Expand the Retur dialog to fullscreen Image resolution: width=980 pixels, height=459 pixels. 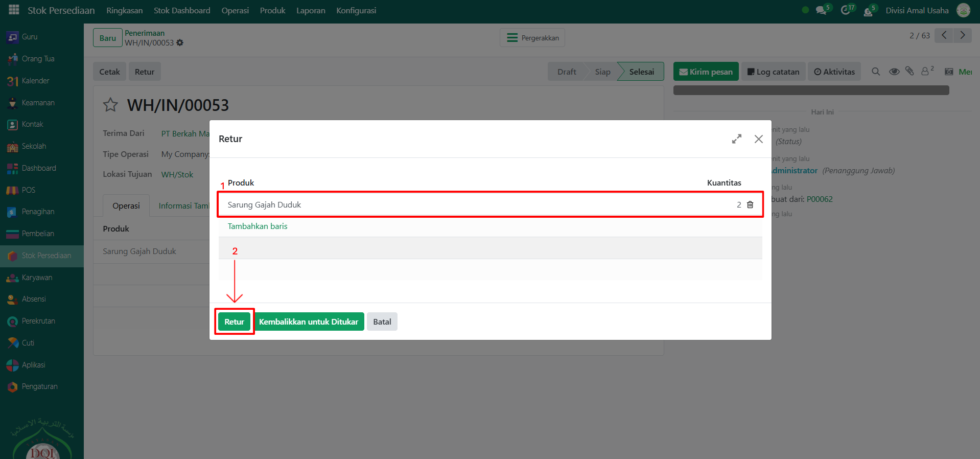pyautogui.click(x=736, y=139)
